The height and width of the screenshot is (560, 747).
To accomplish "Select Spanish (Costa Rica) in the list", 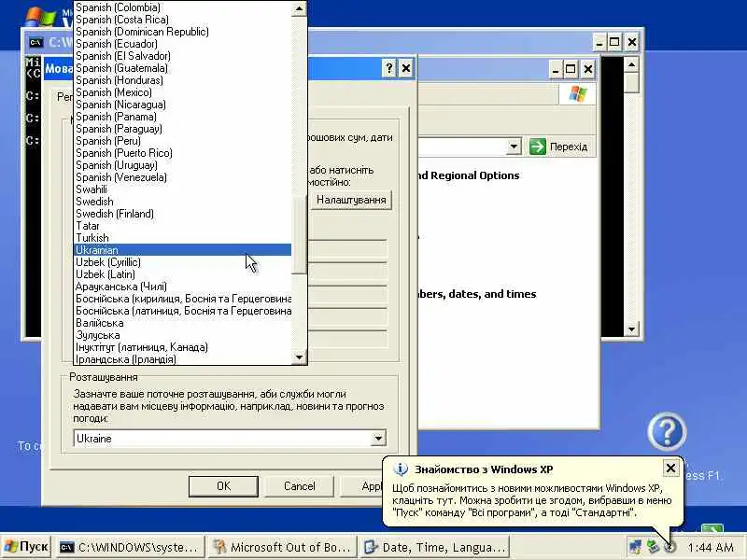I will [x=183, y=20].
